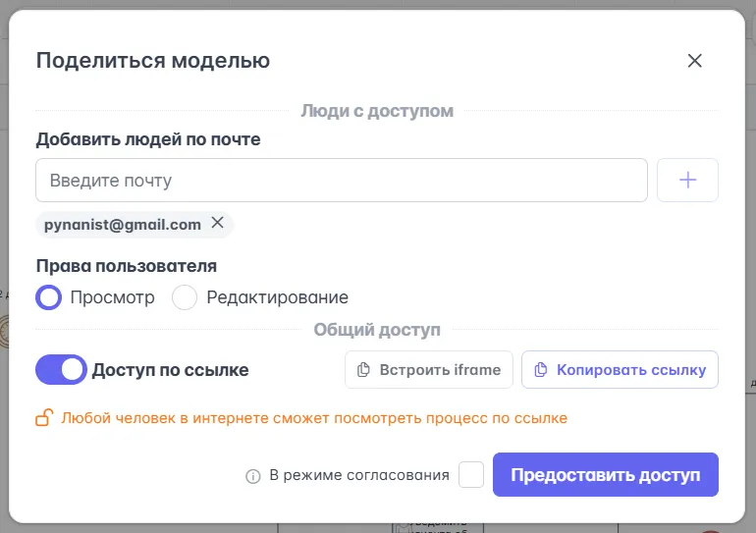Select the Просмотр radio option

(49, 297)
